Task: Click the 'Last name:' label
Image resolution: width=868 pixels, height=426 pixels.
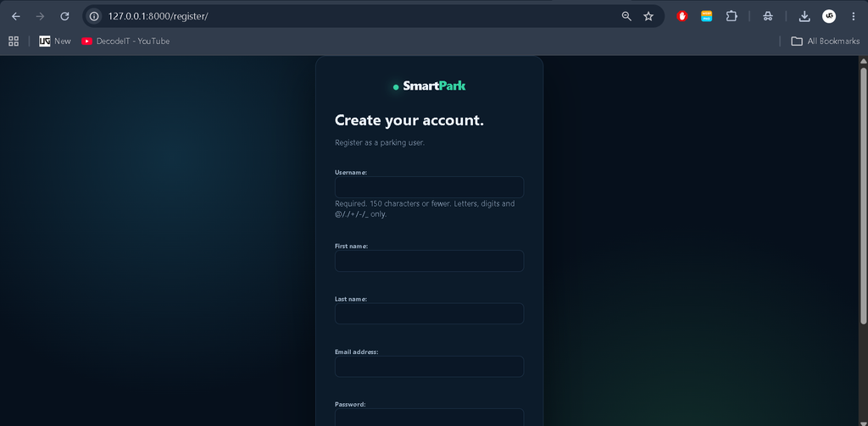Action: click(x=351, y=299)
